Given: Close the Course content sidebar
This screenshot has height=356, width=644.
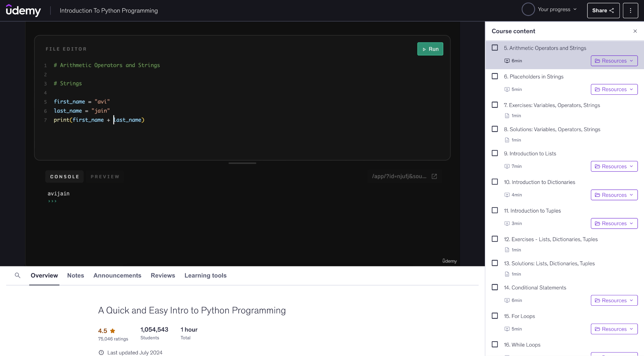Looking at the screenshot, I should (x=635, y=31).
